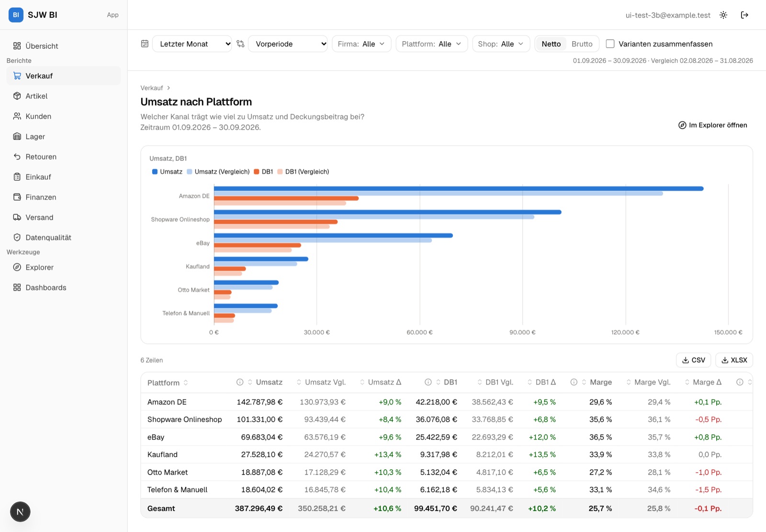Screen dimensions: 766x532
Task: Click the round N button at bottom left
Action: pyautogui.click(x=20, y=511)
